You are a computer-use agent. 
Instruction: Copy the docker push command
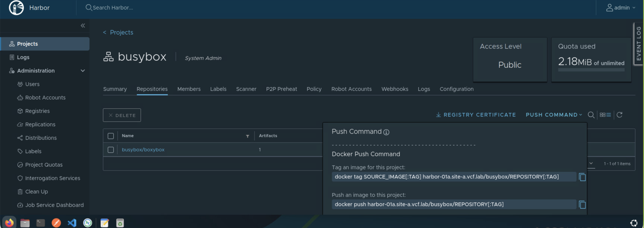(582, 204)
